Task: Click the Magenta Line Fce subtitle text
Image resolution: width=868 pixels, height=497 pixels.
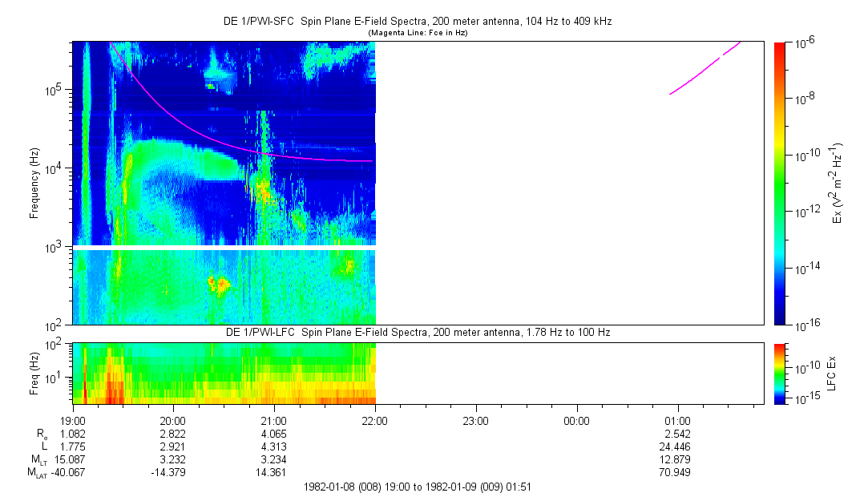Action: 417,33
